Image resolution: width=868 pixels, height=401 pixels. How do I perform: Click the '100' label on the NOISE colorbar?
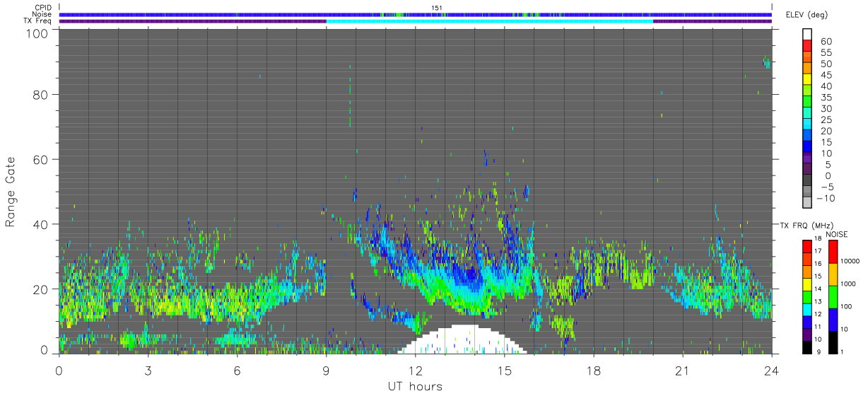coord(846,306)
